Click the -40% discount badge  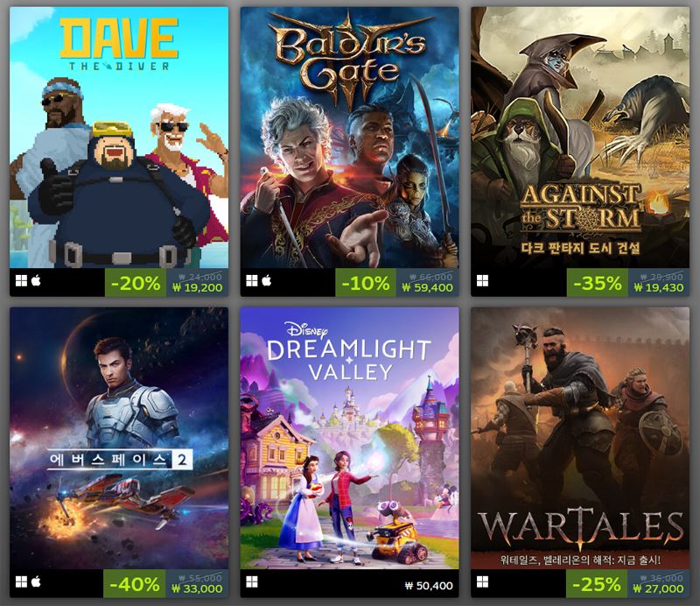(x=135, y=584)
